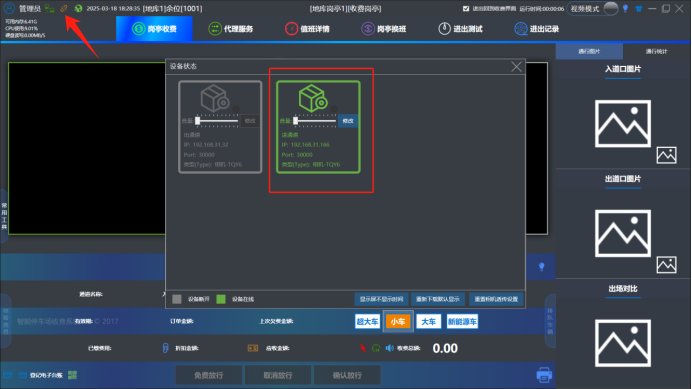Open the 代理服务 tab
Image resolution: width=692 pixels, height=389 pixels.
pos(231,29)
